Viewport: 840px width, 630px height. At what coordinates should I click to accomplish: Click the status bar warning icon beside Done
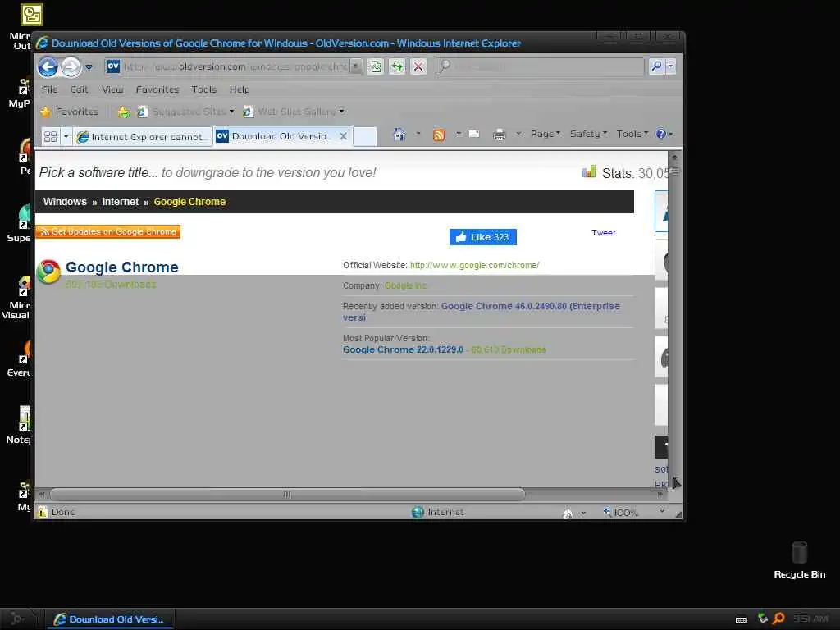[x=43, y=512]
